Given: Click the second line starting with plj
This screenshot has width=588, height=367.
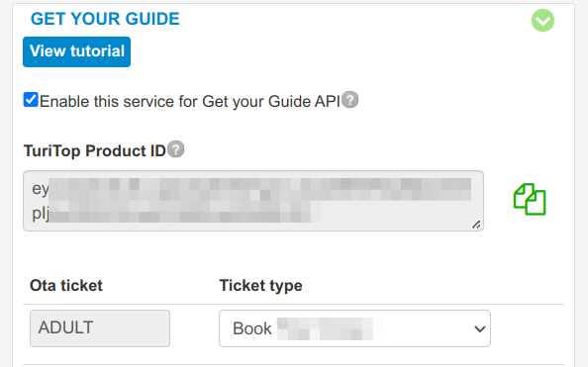Looking at the screenshot, I should pos(176,213).
